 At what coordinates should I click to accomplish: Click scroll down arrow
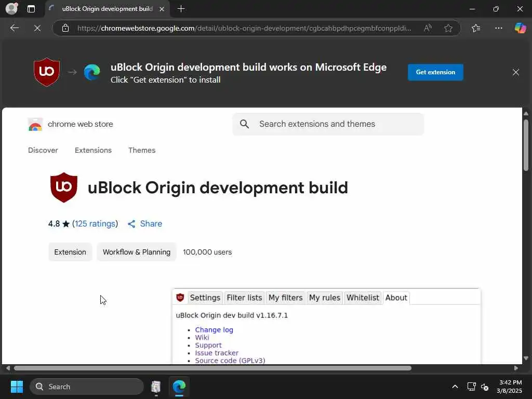click(x=526, y=358)
